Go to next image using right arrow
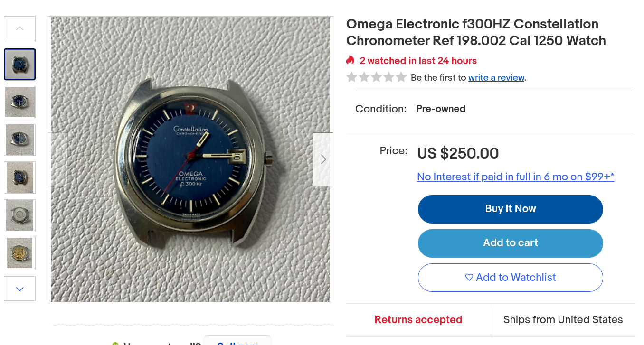The height and width of the screenshot is (345, 644). click(323, 159)
